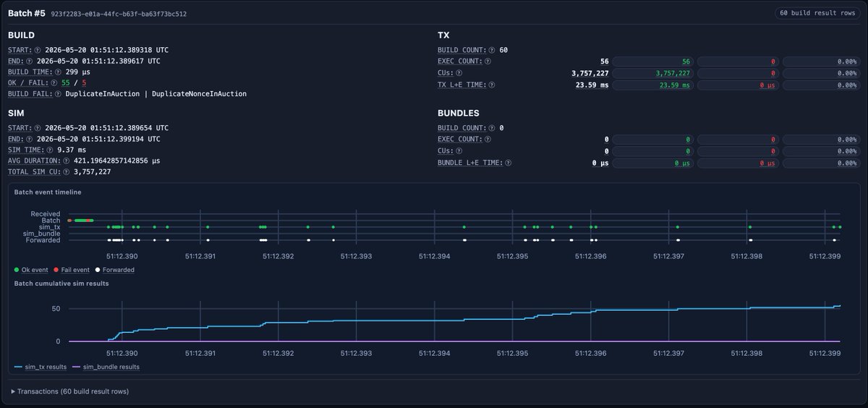The width and height of the screenshot is (868, 408).
Task: Click BUNDLES BUILD COUNT help icon
Action: [492, 127]
